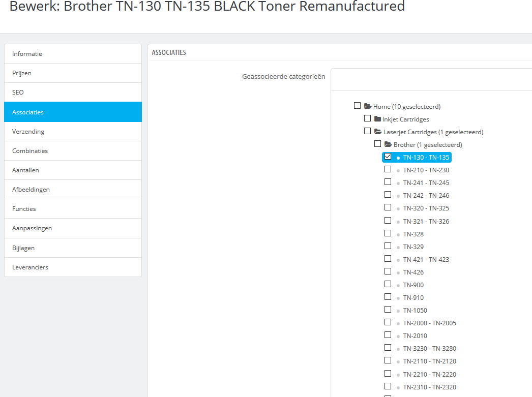Check the TN-329 checkbox
This screenshot has width=532, height=397.
coord(388,246)
